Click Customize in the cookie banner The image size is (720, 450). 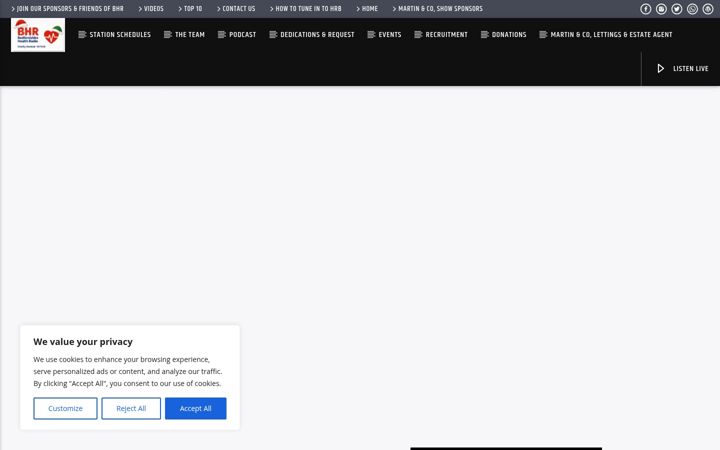pyautogui.click(x=65, y=408)
